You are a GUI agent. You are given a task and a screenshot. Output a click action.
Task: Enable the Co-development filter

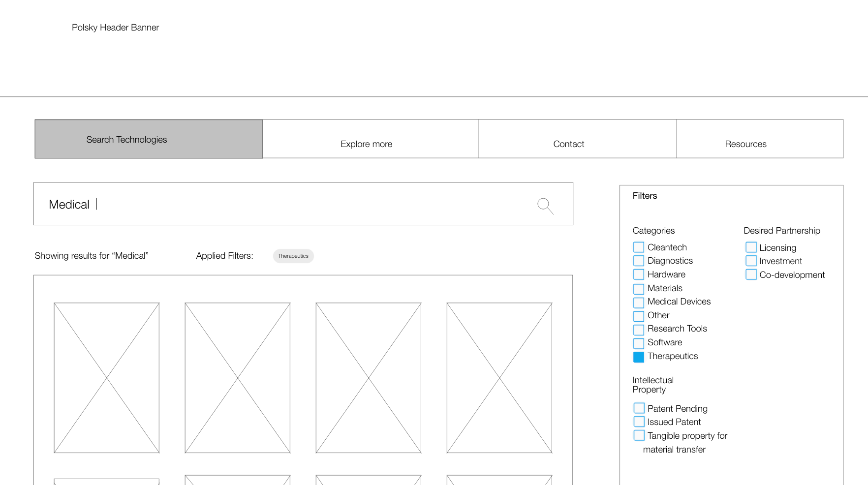751,274
